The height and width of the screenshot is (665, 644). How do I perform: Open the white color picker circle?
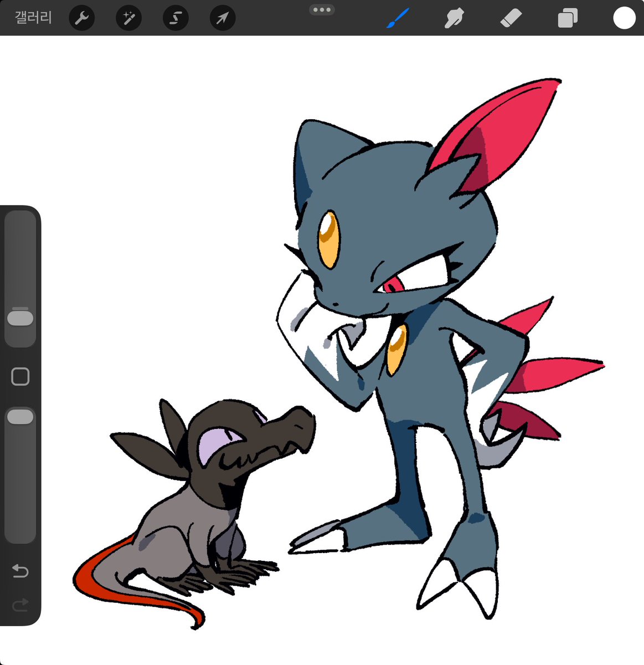coord(624,18)
